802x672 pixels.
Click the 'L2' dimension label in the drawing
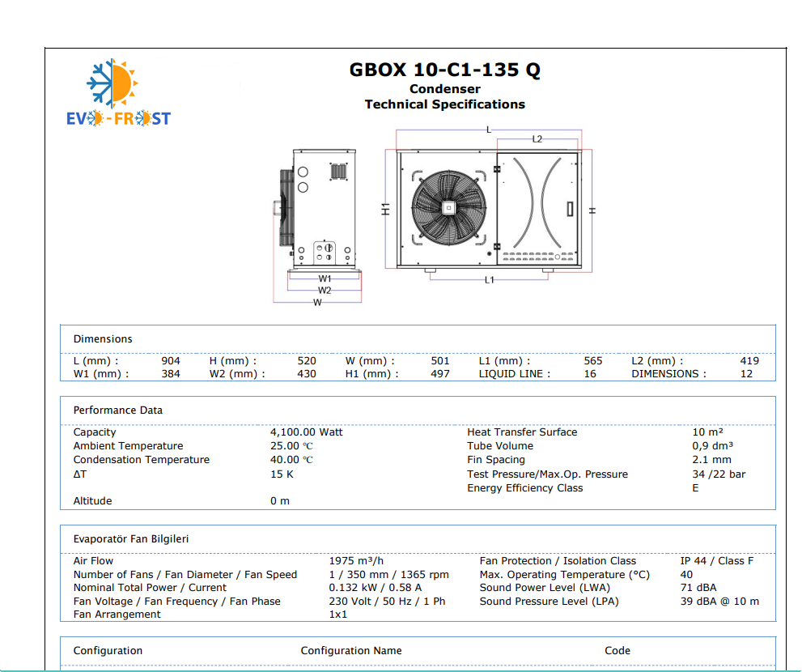pos(537,139)
